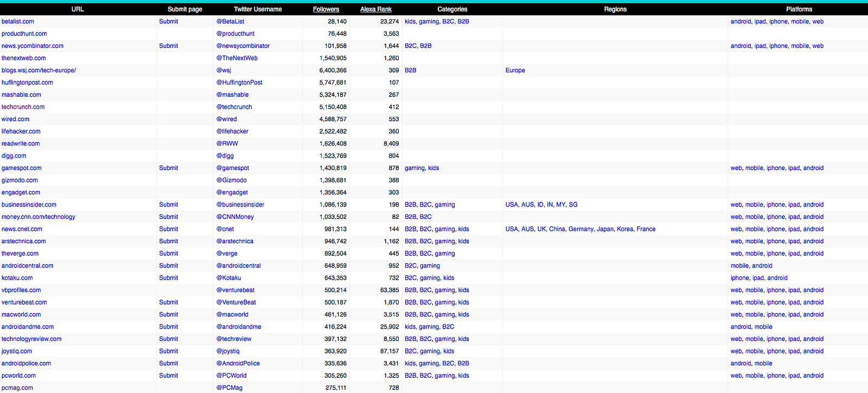Visit the producthunt.com URL link
This screenshot has height=393, width=868.
24,34
